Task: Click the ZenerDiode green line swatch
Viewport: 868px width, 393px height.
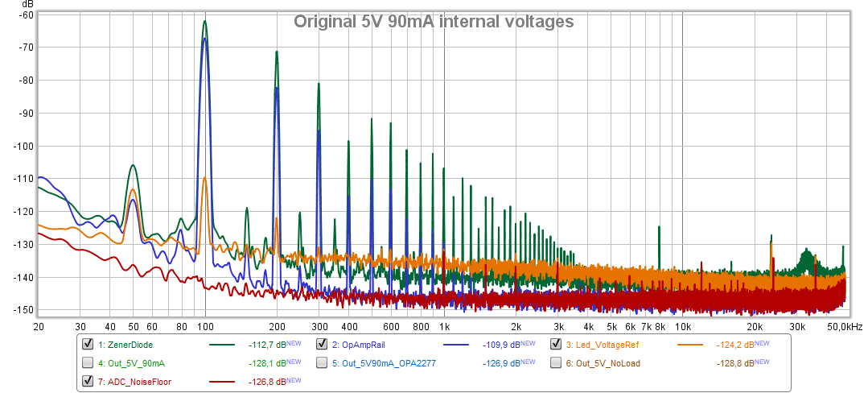Action: pos(223,345)
